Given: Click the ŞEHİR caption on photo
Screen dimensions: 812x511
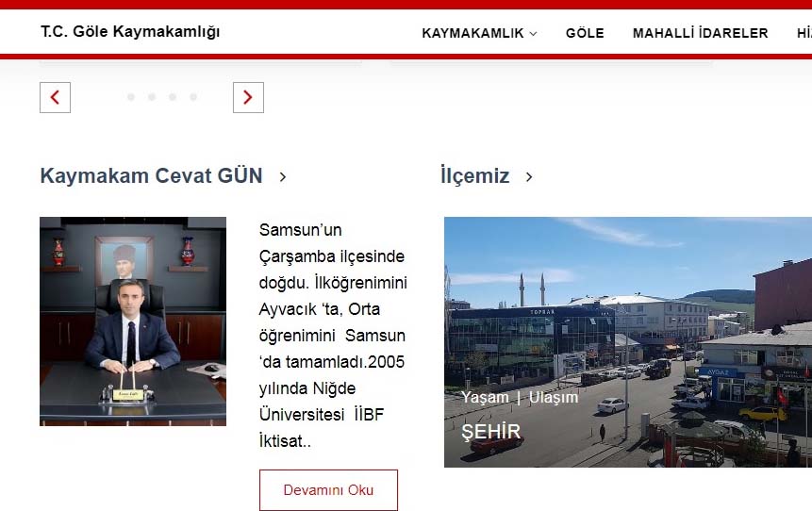Looking at the screenshot, I should [491, 432].
